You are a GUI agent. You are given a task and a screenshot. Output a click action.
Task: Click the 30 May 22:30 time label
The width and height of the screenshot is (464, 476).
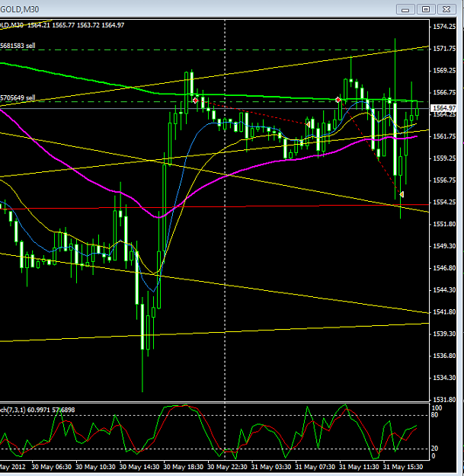point(228,467)
